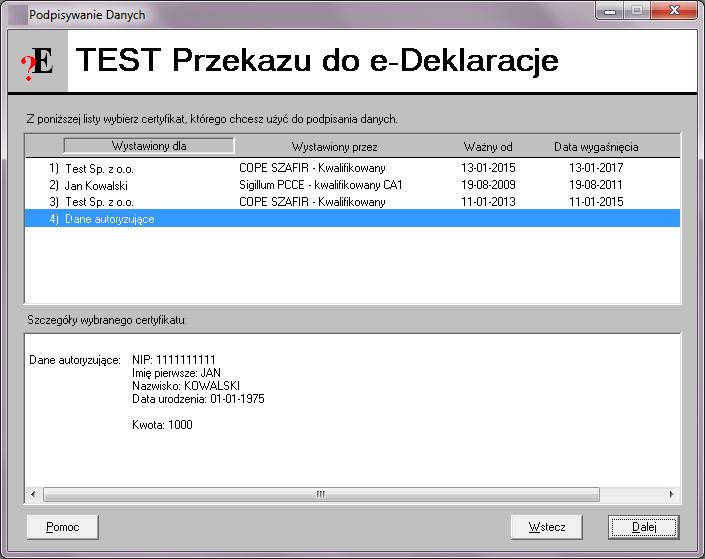Click the e-Deklaracje E logo icon

37,63
